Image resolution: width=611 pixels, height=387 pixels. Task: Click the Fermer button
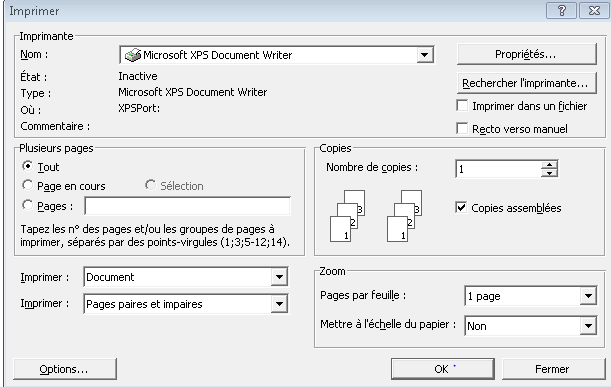[x=553, y=369]
